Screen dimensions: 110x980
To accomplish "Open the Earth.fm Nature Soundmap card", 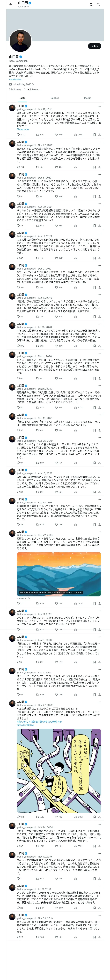I will point(59,574).
